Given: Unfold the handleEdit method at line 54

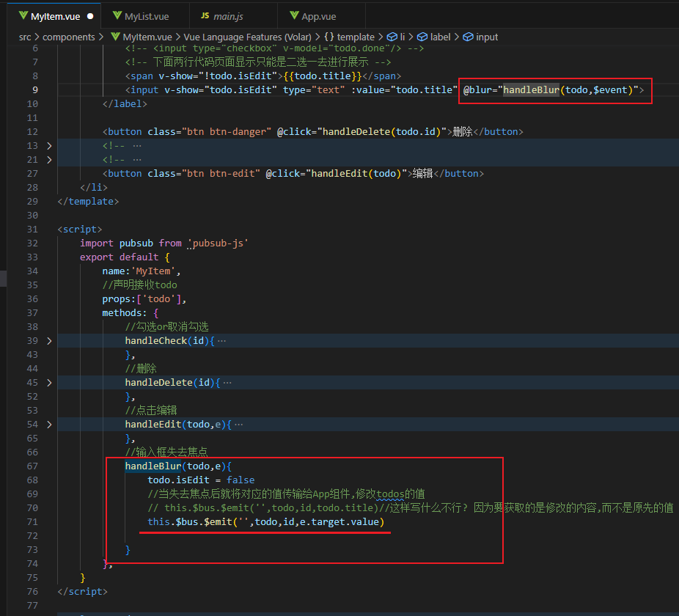Looking at the screenshot, I should click(x=49, y=425).
